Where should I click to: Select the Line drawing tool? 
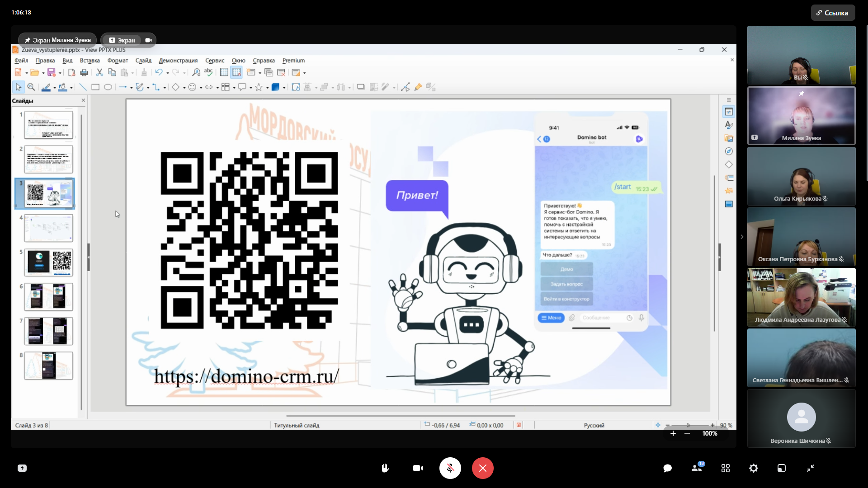83,87
